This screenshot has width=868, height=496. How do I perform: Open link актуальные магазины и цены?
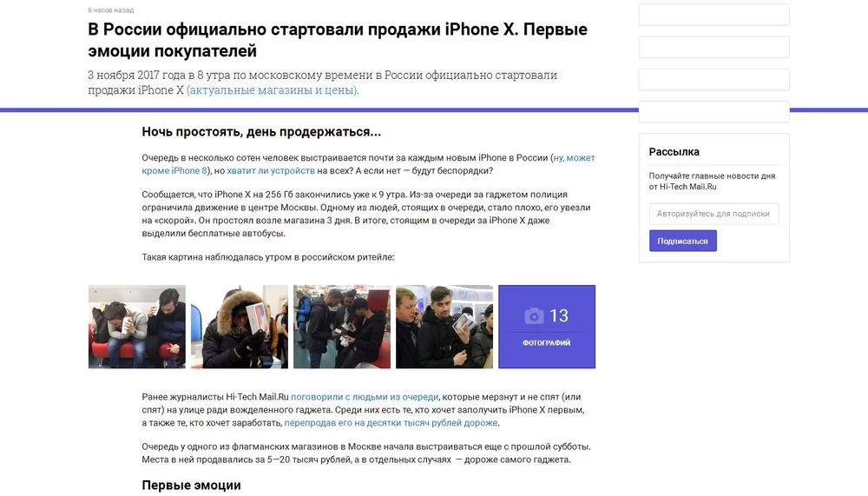(x=273, y=89)
